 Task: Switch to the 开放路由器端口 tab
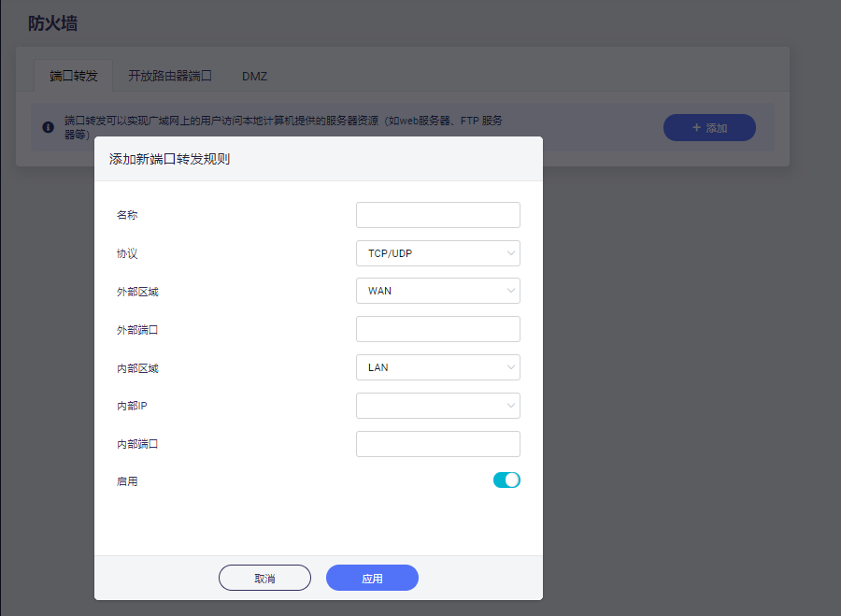point(171,77)
